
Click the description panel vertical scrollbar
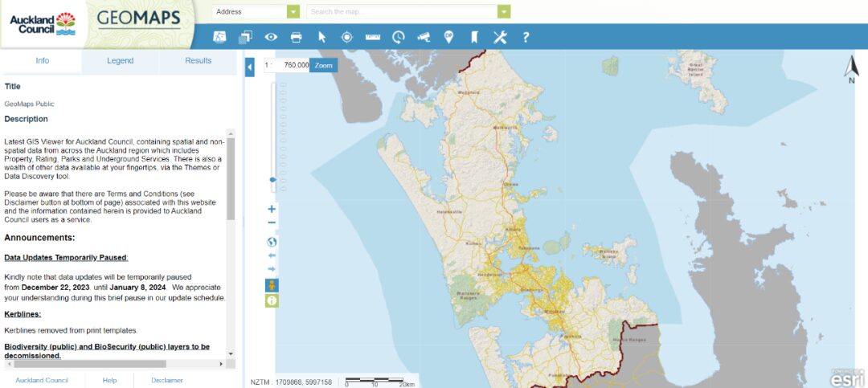pos(231,179)
